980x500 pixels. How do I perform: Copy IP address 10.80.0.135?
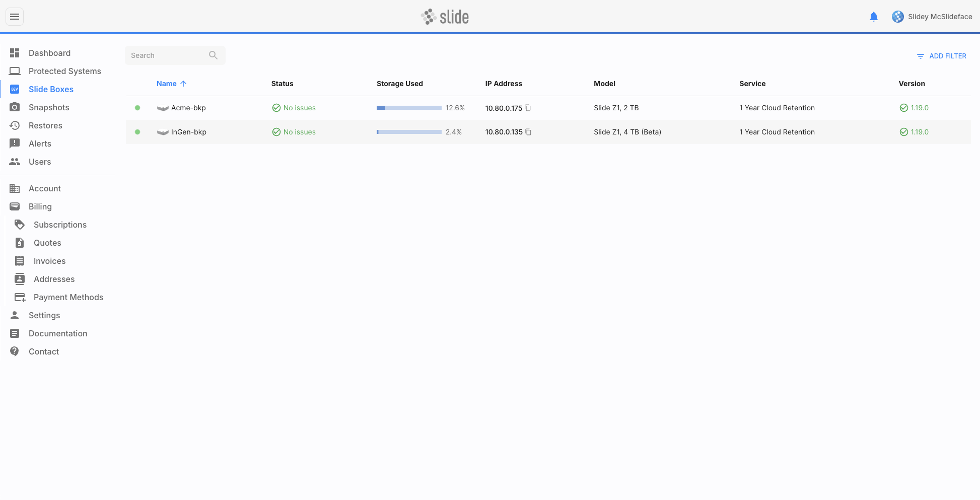(x=528, y=132)
